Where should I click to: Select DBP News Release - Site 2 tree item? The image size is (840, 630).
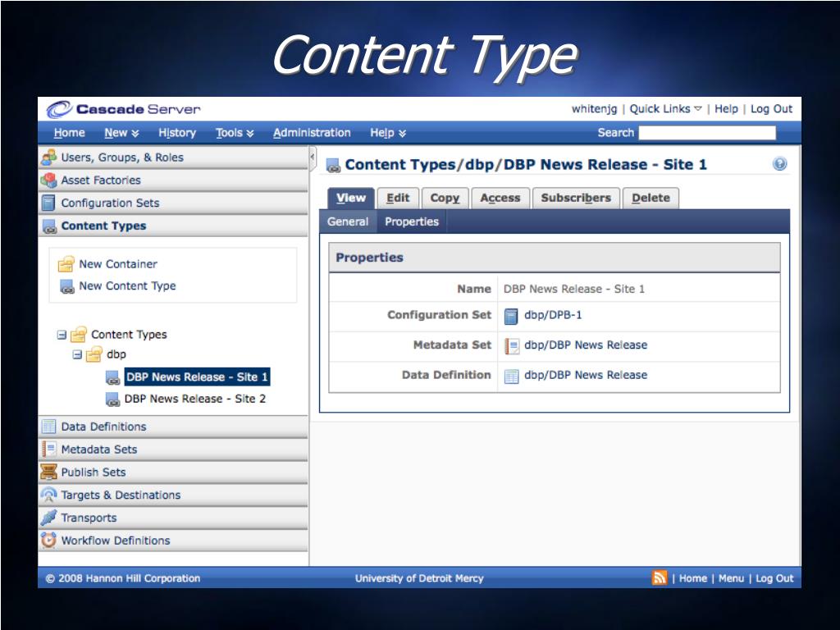(195, 399)
